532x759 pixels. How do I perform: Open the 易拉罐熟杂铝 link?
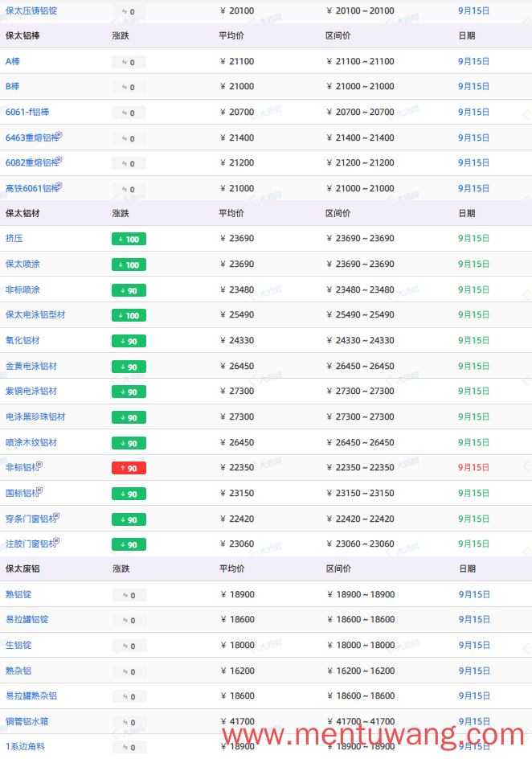click(31, 696)
